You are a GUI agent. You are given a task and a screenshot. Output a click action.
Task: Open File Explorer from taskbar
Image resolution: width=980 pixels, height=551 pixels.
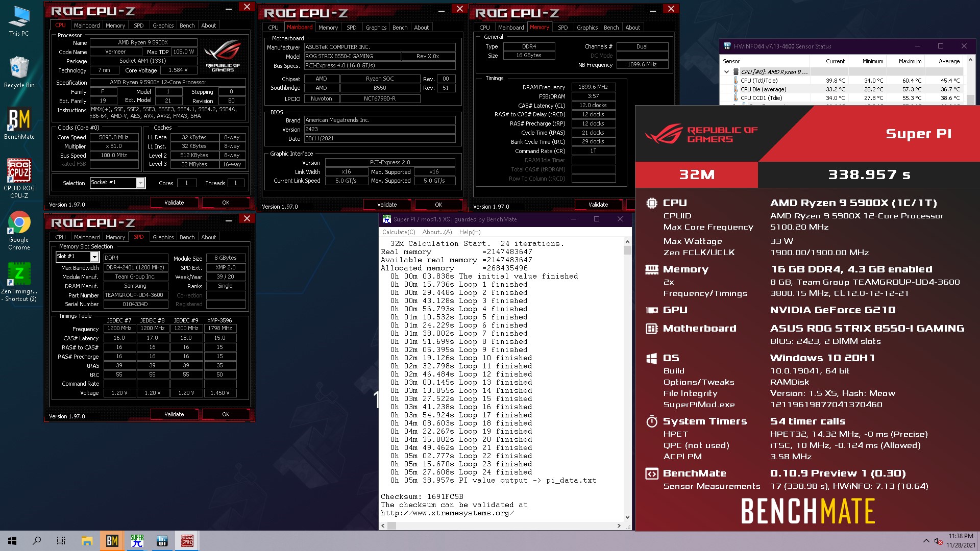pos(87,541)
